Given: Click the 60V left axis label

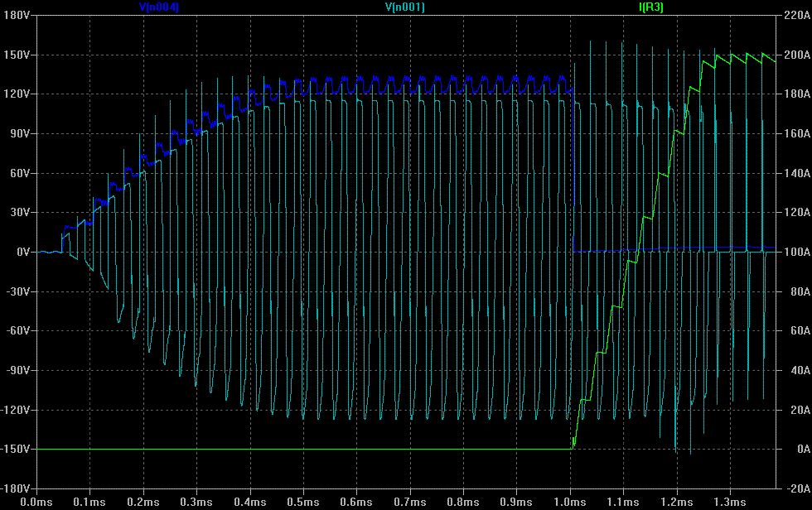Looking at the screenshot, I should tap(20, 173).
